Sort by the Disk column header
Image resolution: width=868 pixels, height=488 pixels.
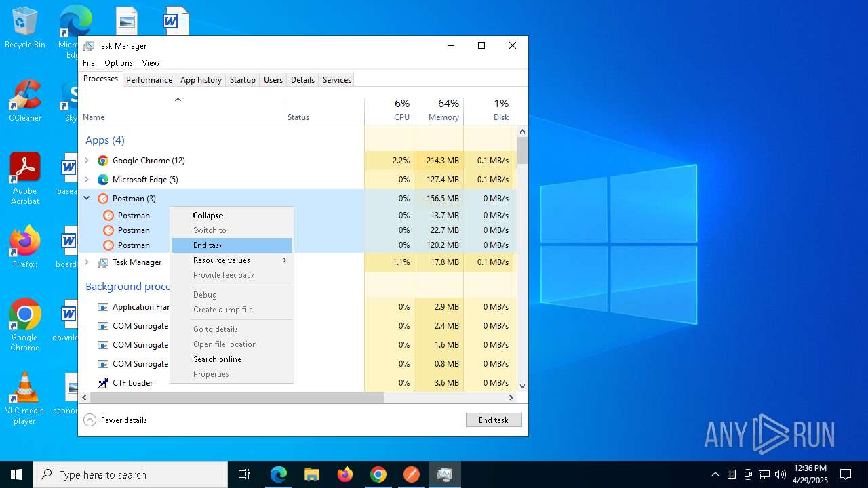click(488, 111)
